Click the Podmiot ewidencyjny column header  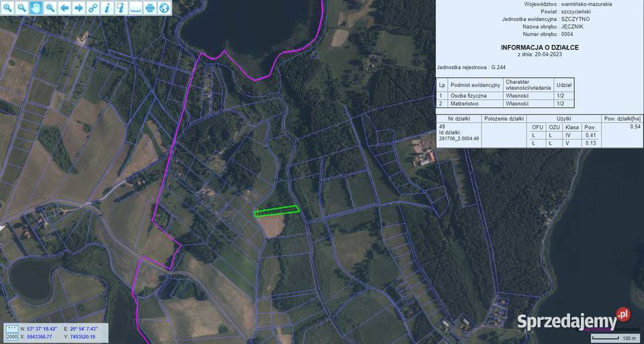click(x=476, y=85)
